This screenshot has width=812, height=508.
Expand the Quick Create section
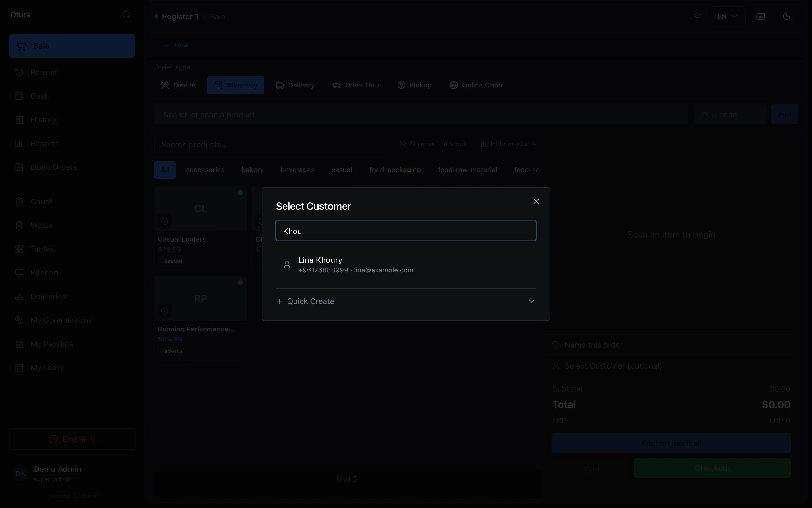406,301
